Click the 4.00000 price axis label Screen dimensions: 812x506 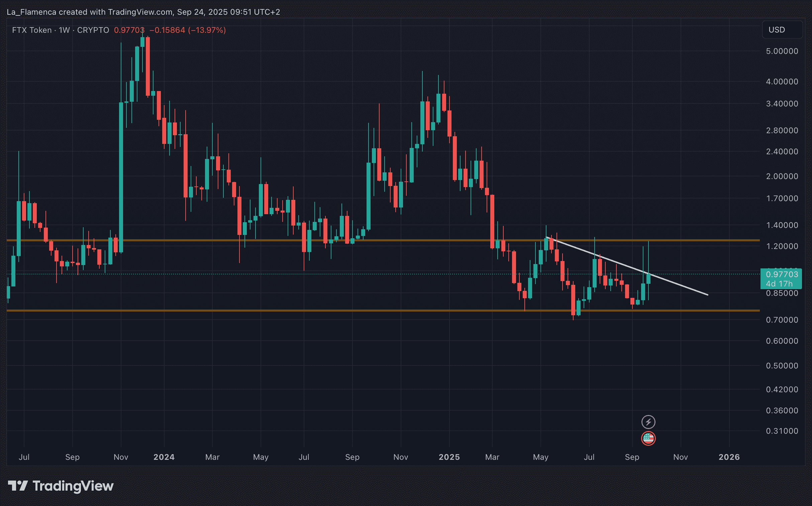pyautogui.click(x=782, y=82)
